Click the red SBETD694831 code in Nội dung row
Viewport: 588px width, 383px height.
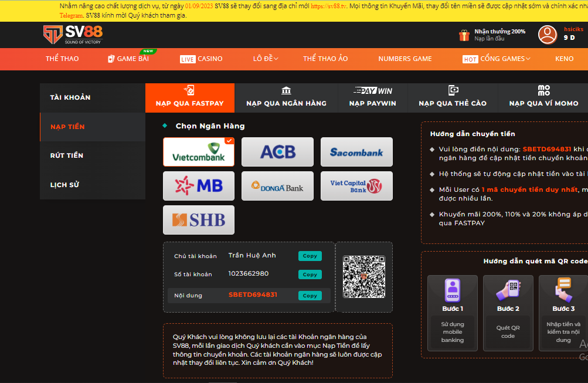pyautogui.click(x=253, y=295)
